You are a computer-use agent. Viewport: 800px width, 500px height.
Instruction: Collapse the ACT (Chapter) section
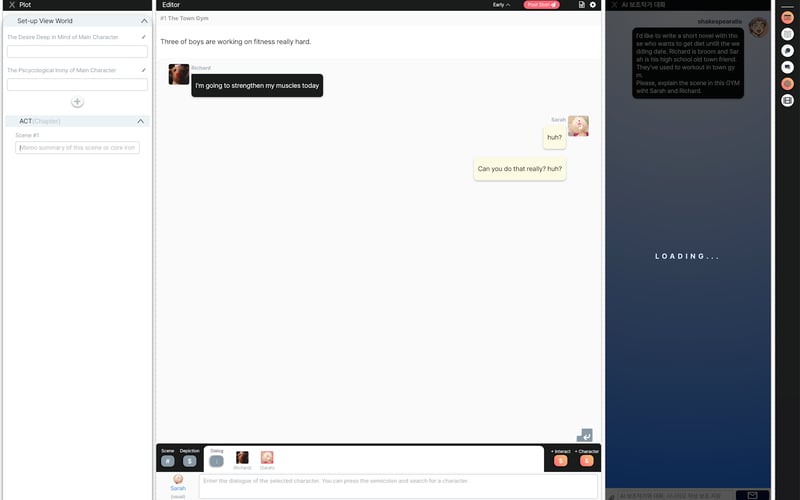(x=140, y=121)
